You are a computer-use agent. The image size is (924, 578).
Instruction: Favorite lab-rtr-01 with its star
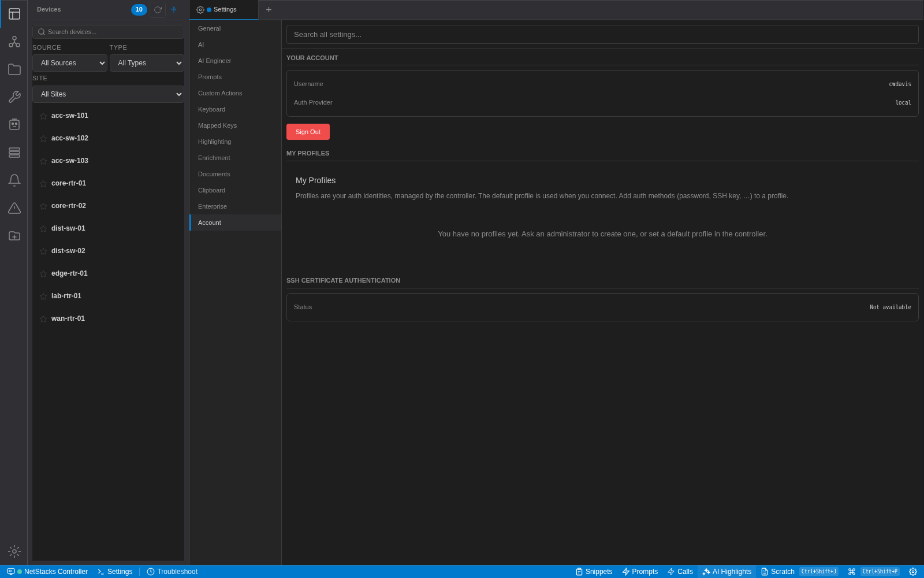43,297
